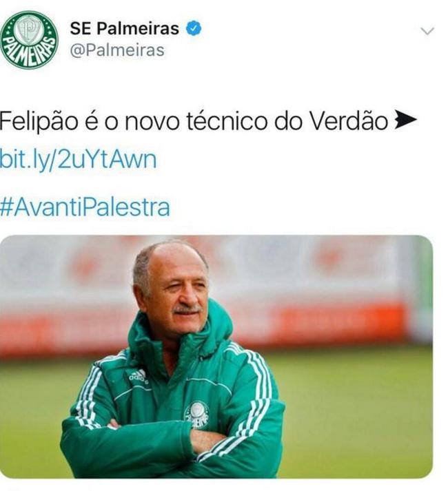Click the Adidas logo on the jacket
Image resolution: width=448 pixels, height=491 pixels.
(139, 377)
